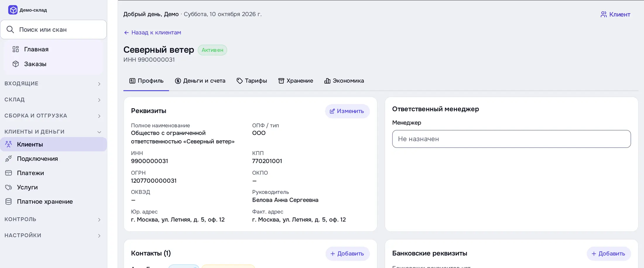Click the back arrow icon near Назад
Screen dimensions: 644x268
point(126,32)
